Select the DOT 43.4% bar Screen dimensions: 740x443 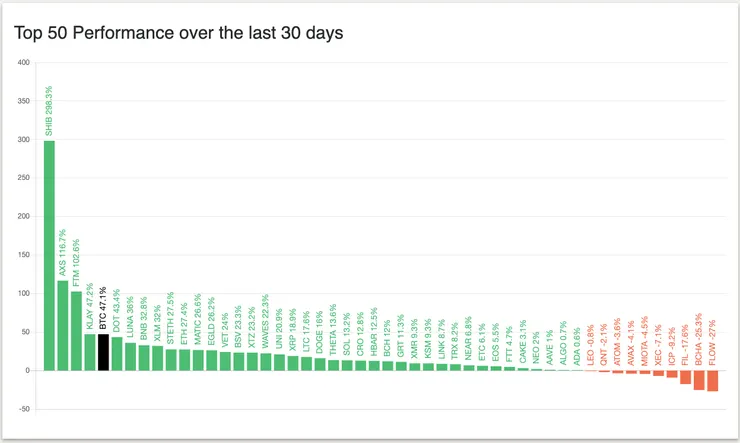tap(117, 353)
